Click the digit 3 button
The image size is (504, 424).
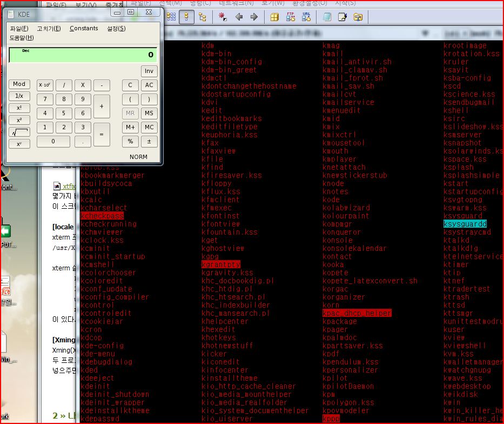83,128
